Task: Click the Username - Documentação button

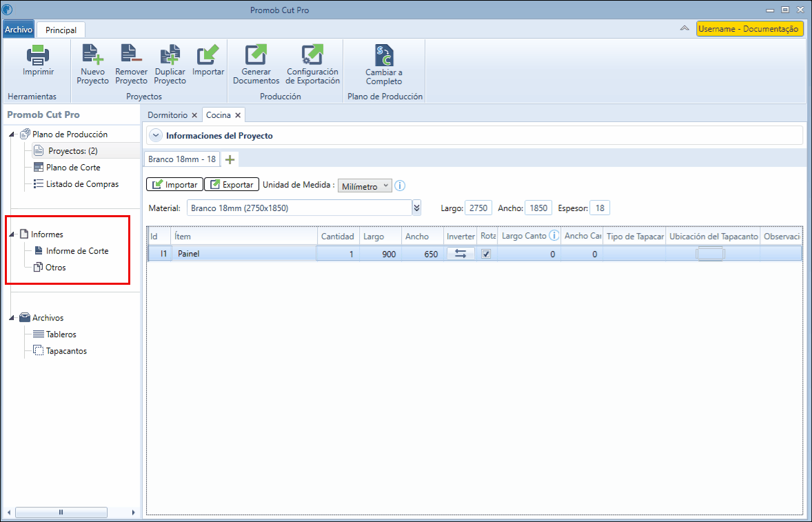Action: pyautogui.click(x=750, y=29)
